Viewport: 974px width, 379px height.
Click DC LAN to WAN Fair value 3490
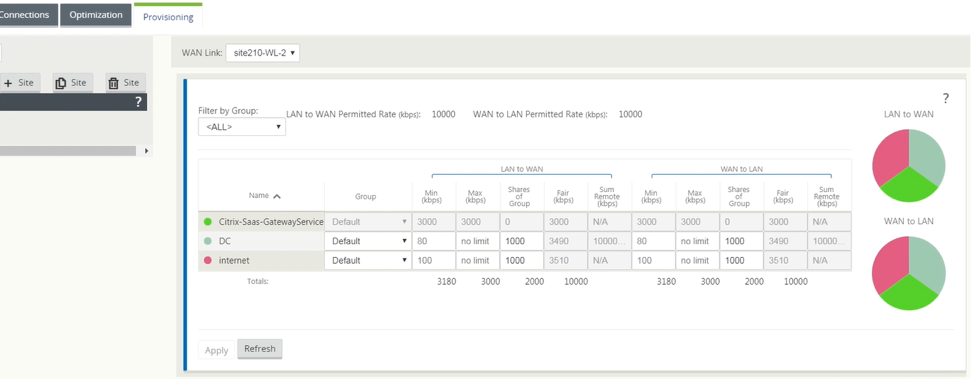coord(566,241)
